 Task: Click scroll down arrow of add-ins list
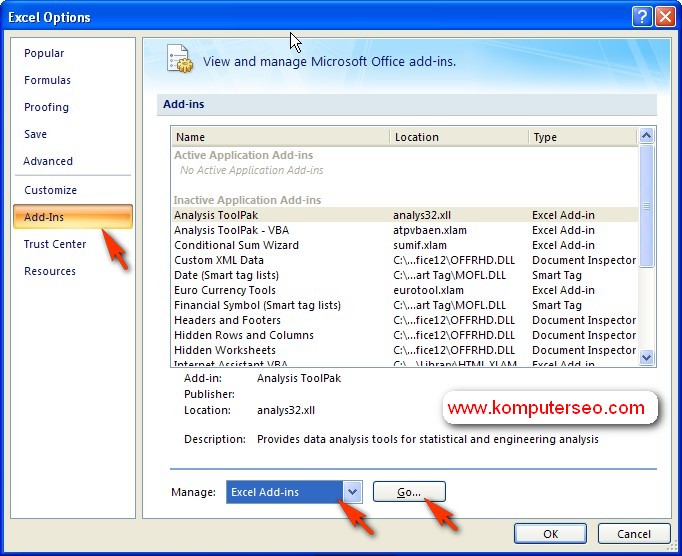(646, 357)
